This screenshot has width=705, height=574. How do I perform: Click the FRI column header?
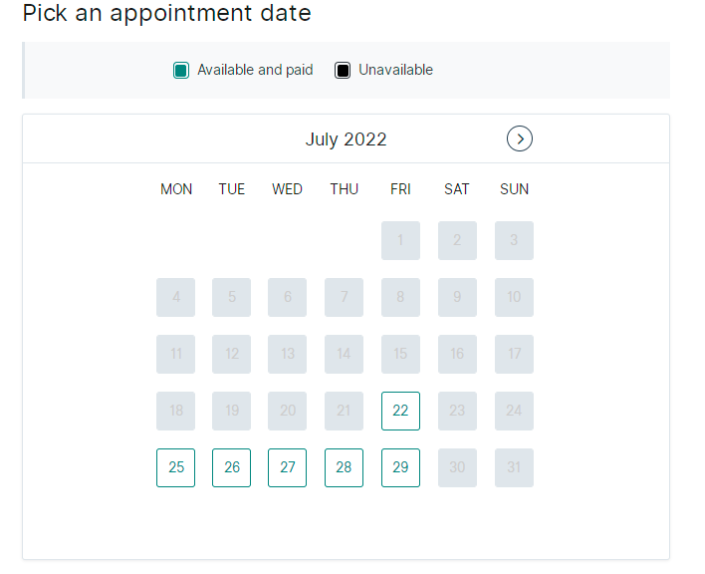pyautogui.click(x=401, y=189)
